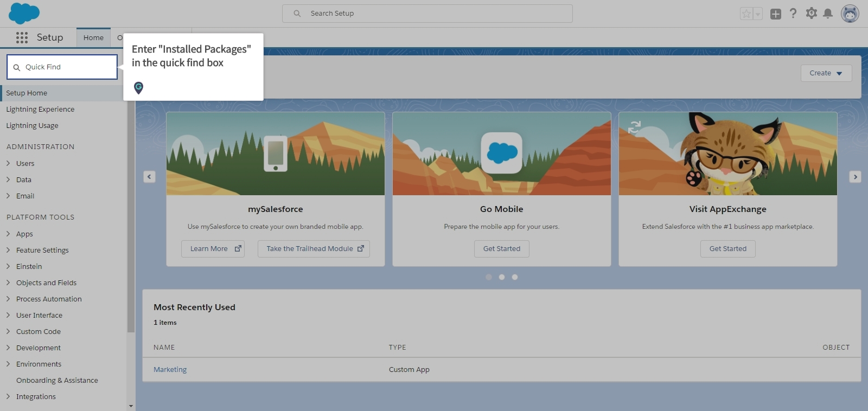Click the Custom App type cell
The width and height of the screenshot is (868, 411).
coord(409,370)
